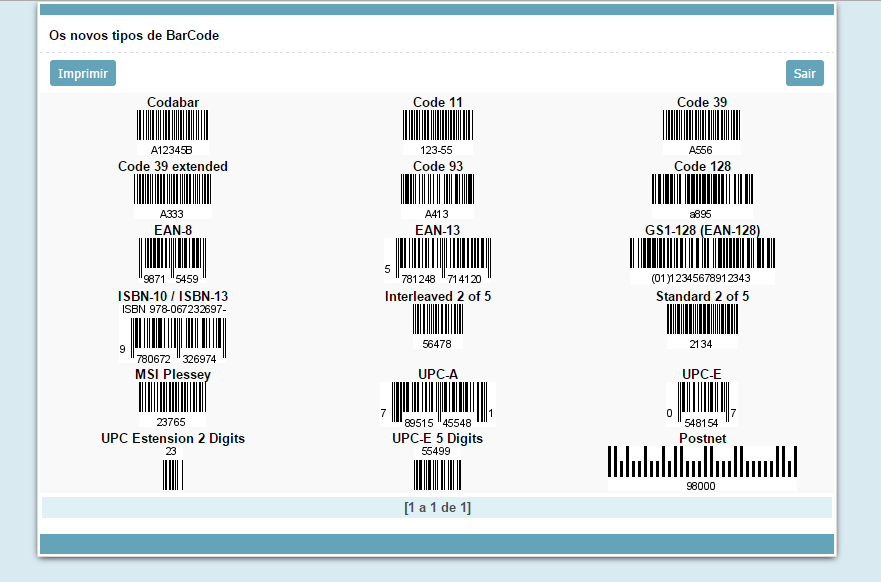Click the Standard 2 of 5 barcode

[x=702, y=322]
